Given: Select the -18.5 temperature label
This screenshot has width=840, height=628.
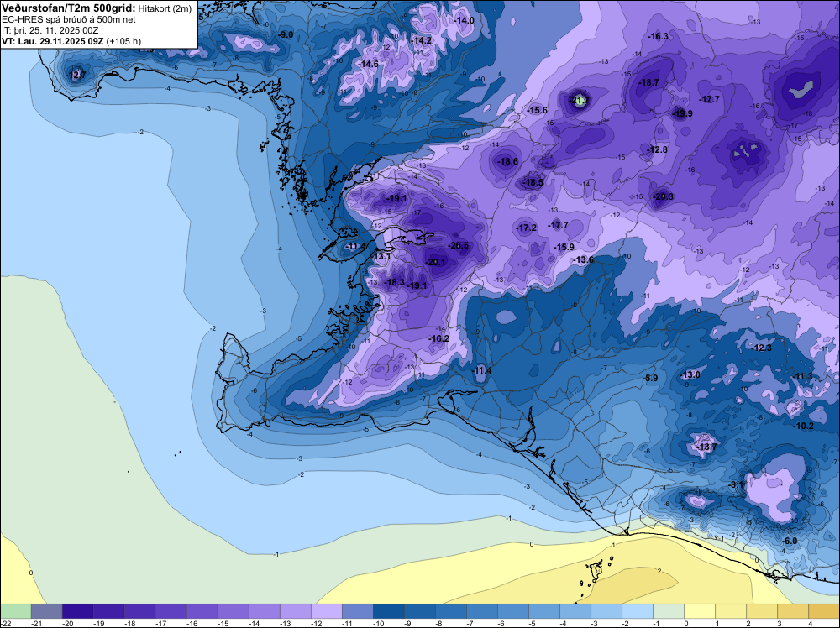Looking at the screenshot, I should click(533, 182).
